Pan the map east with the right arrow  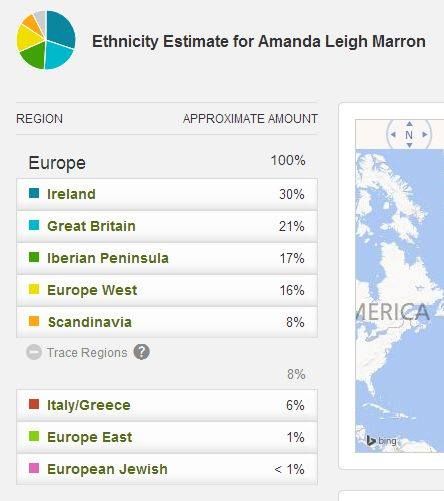click(x=425, y=135)
